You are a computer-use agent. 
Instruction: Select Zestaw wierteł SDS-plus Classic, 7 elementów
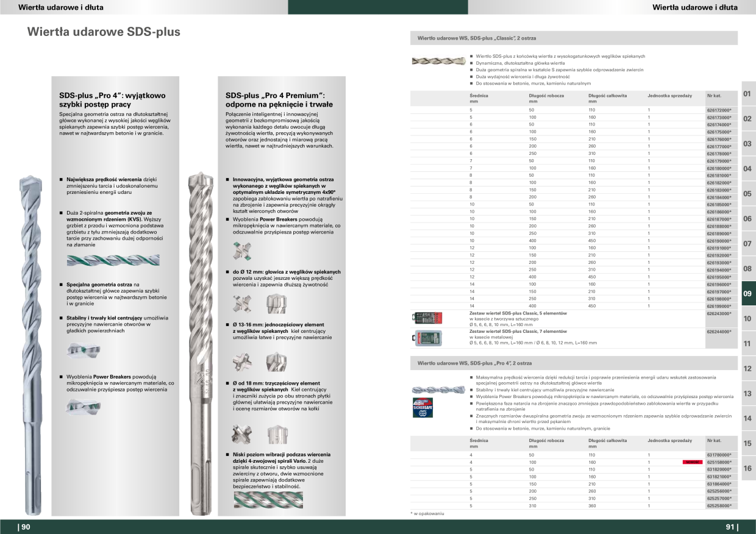click(518, 332)
